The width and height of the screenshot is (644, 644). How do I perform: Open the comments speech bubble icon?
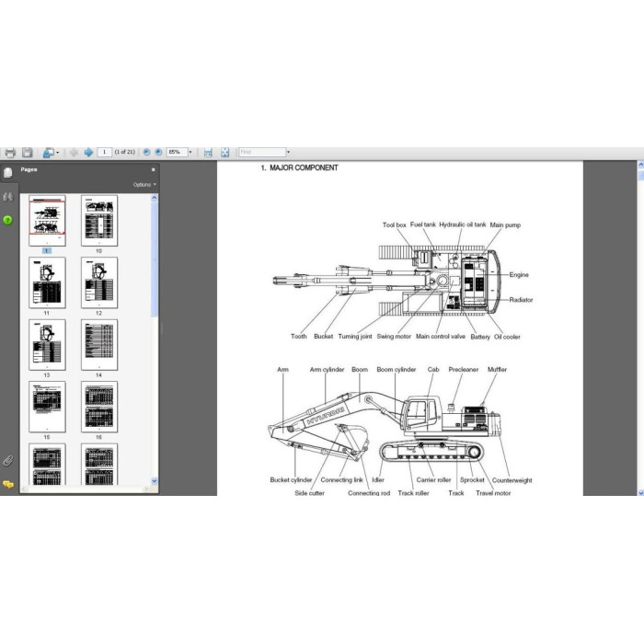coord(7,485)
